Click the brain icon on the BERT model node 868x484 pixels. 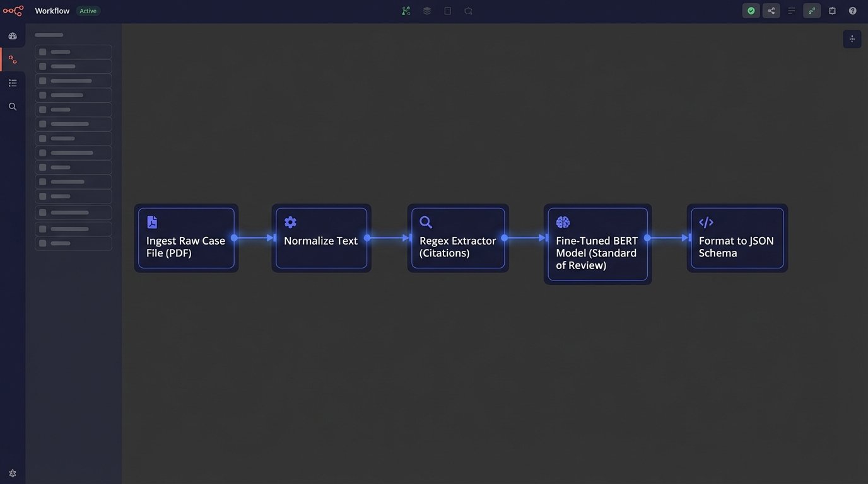(562, 222)
